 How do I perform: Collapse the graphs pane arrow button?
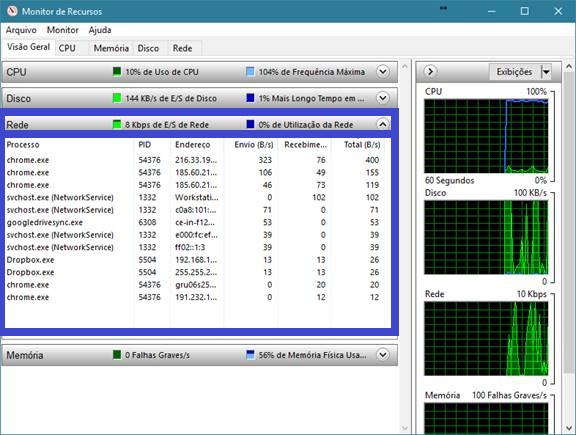coord(430,71)
